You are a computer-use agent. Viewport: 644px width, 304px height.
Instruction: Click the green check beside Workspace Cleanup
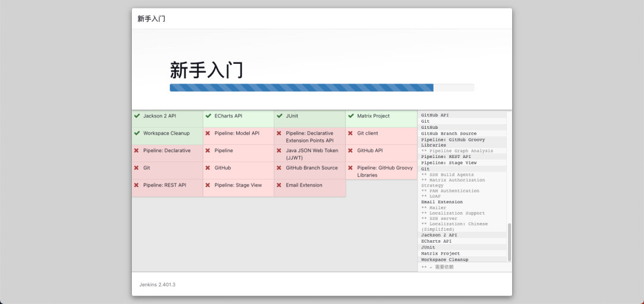coord(137,133)
